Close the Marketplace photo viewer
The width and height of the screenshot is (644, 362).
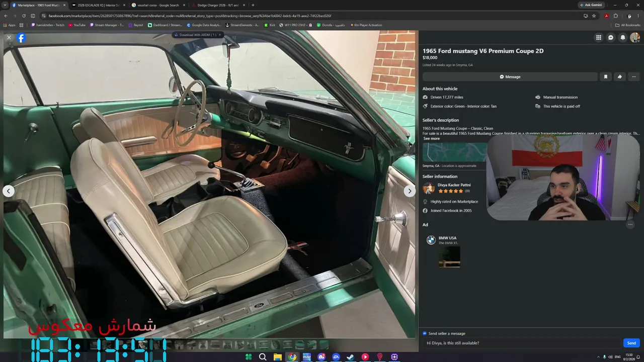[x=9, y=37]
